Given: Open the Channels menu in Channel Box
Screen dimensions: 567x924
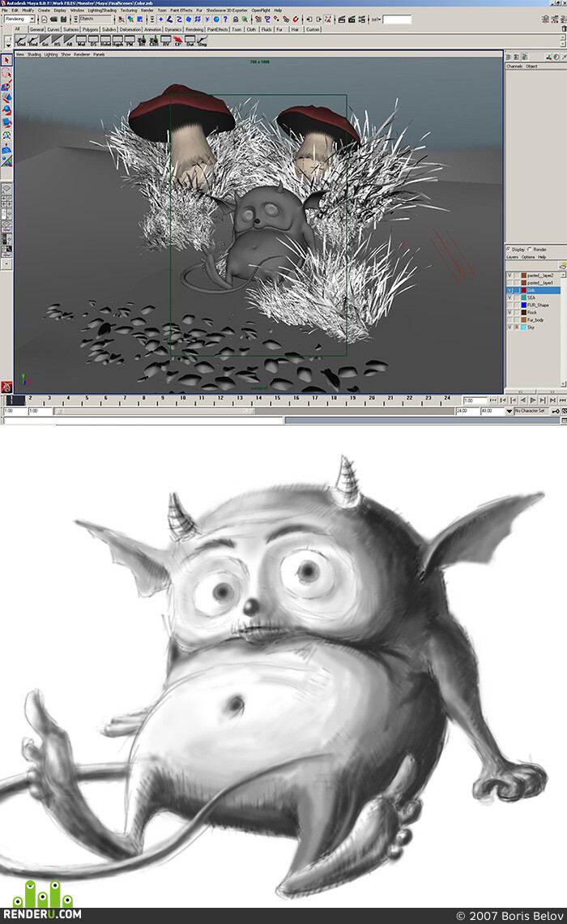Looking at the screenshot, I should [514, 66].
